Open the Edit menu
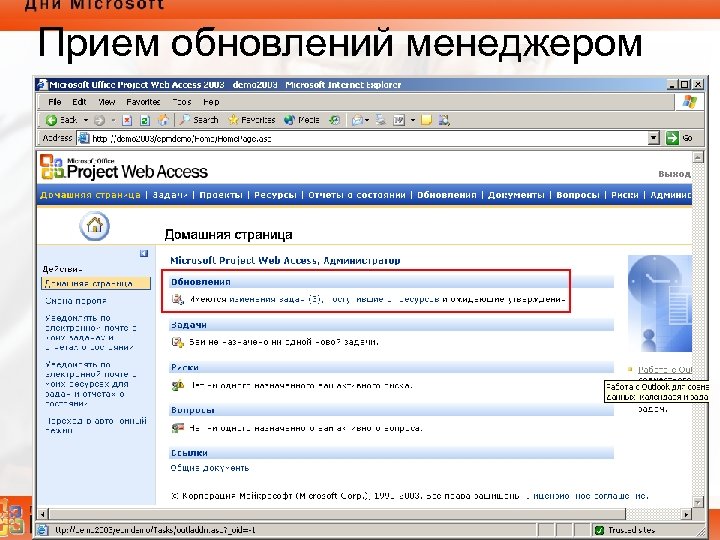Screen dimensions: 720x540 click(x=79, y=102)
